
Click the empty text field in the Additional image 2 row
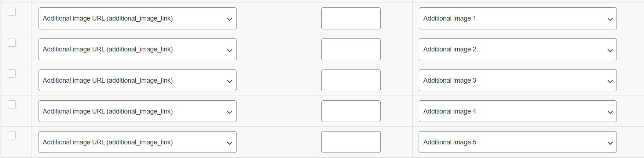[x=351, y=49]
